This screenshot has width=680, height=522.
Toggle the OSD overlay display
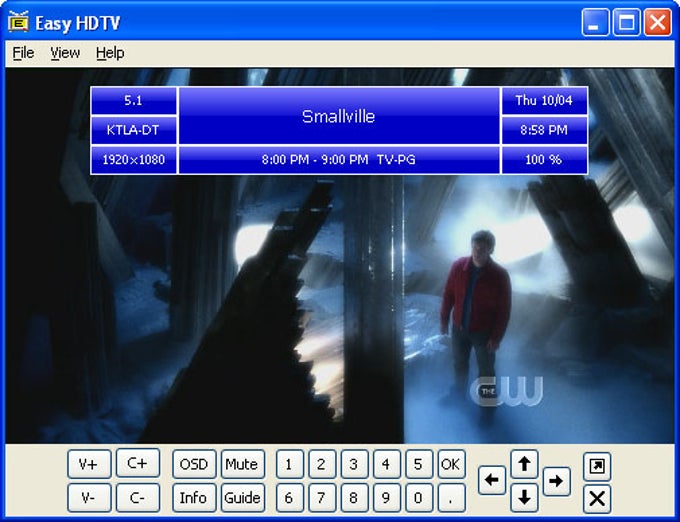click(194, 464)
